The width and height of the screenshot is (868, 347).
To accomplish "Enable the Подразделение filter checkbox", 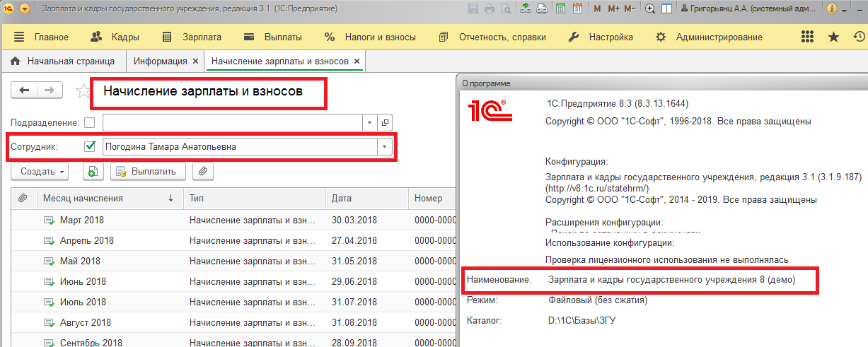I will (89, 122).
